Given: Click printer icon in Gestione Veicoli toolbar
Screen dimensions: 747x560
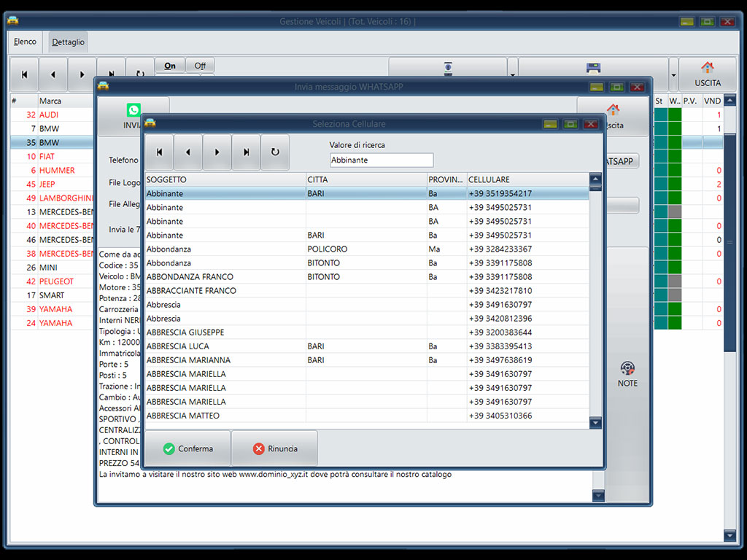Looking at the screenshot, I should pos(593,68).
